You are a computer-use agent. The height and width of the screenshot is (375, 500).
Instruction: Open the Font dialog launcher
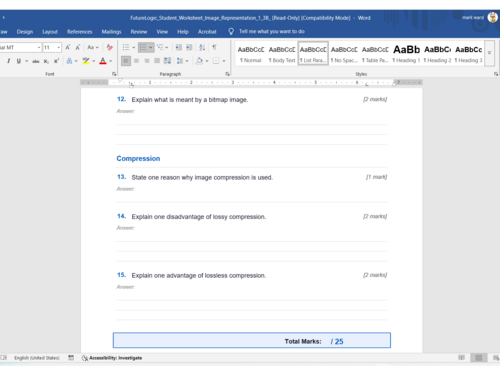coord(114,74)
